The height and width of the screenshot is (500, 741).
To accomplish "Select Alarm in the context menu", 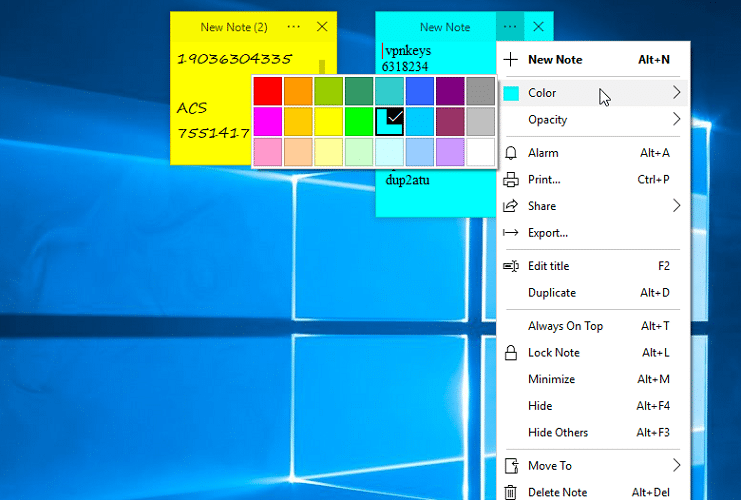I will 593,153.
